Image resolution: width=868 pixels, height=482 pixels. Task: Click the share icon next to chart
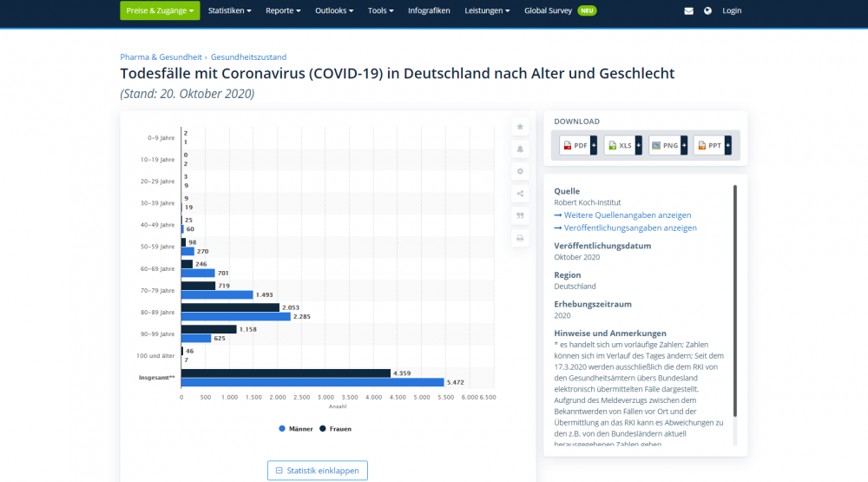point(520,194)
